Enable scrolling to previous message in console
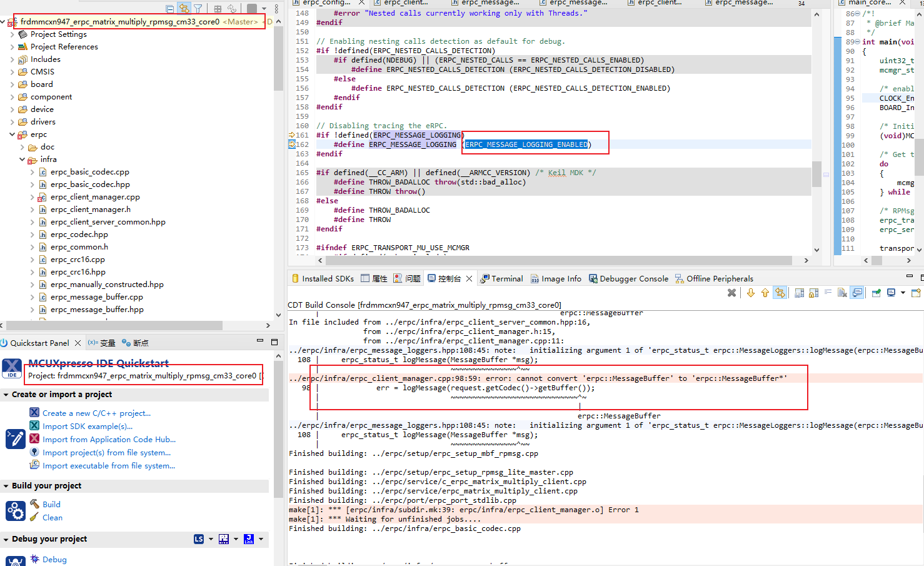Screen dimensions: 924x566 pyautogui.click(x=766, y=292)
